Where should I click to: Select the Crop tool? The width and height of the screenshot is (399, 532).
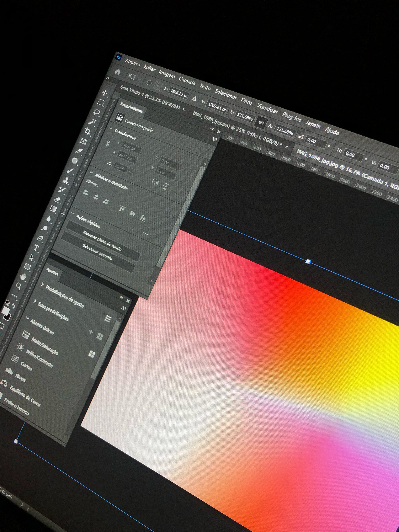[88, 131]
